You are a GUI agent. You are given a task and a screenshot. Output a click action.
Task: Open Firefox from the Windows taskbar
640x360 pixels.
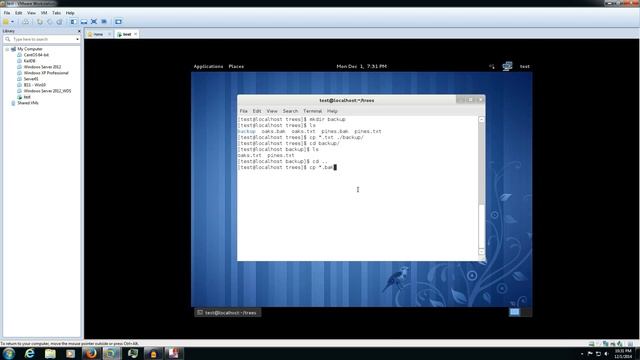pos(91,353)
